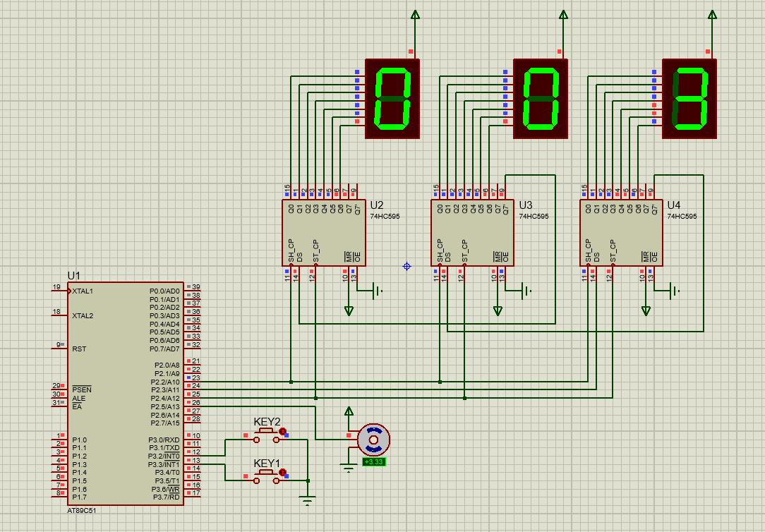Viewport: 765px width, 532px height.
Task: Click the blue origin crosshair marker
Action: 406,266
